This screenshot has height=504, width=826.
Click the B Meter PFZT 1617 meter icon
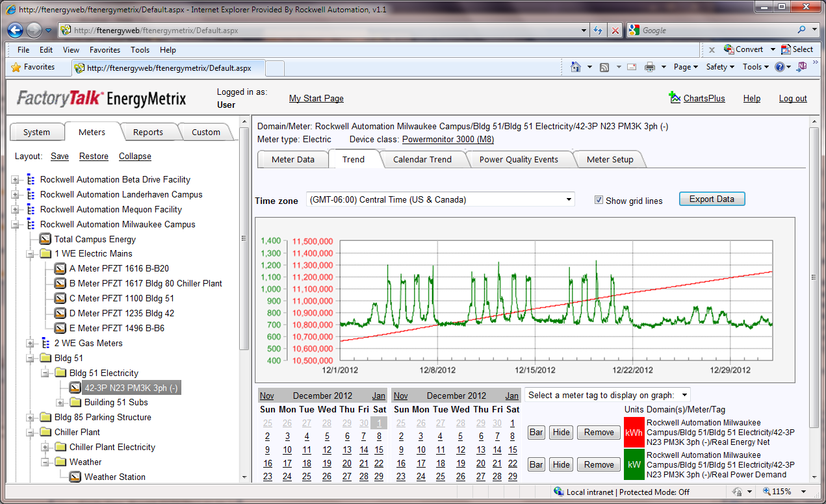pyautogui.click(x=60, y=283)
